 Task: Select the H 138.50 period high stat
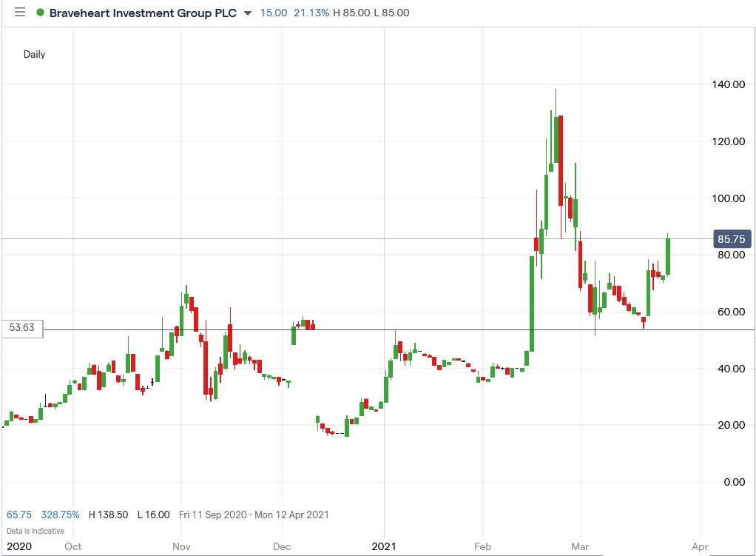pos(109,515)
